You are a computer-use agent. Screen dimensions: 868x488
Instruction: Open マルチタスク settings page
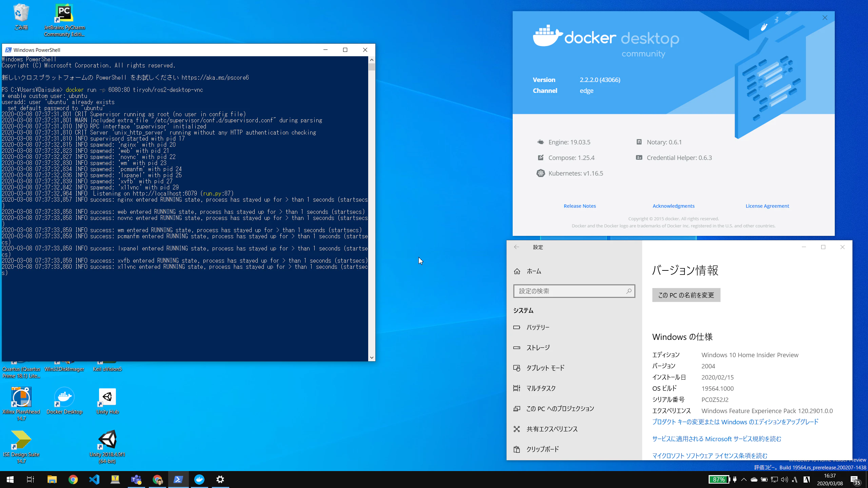pyautogui.click(x=541, y=388)
